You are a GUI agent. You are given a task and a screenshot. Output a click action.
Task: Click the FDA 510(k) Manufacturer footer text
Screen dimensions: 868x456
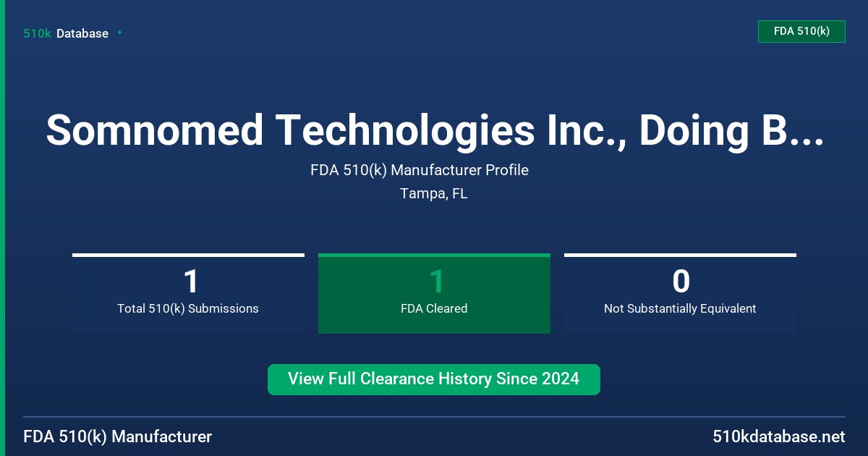tap(118, 437)
